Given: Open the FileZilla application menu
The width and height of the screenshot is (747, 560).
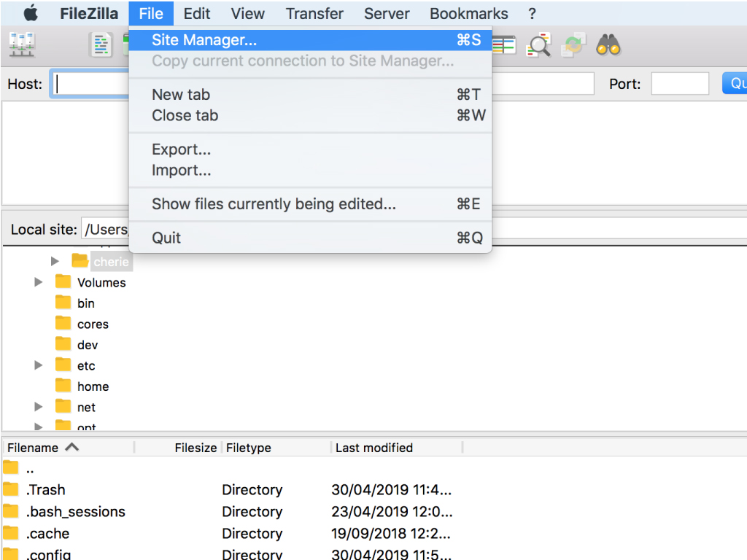Looking at the screenshot, I should pos(89,13).
